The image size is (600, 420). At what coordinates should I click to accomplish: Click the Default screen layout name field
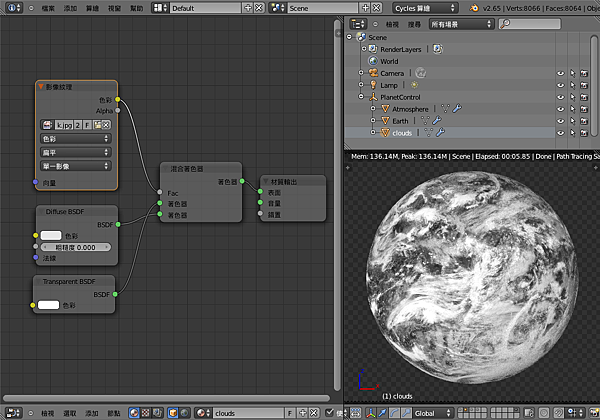click(205, 8)
